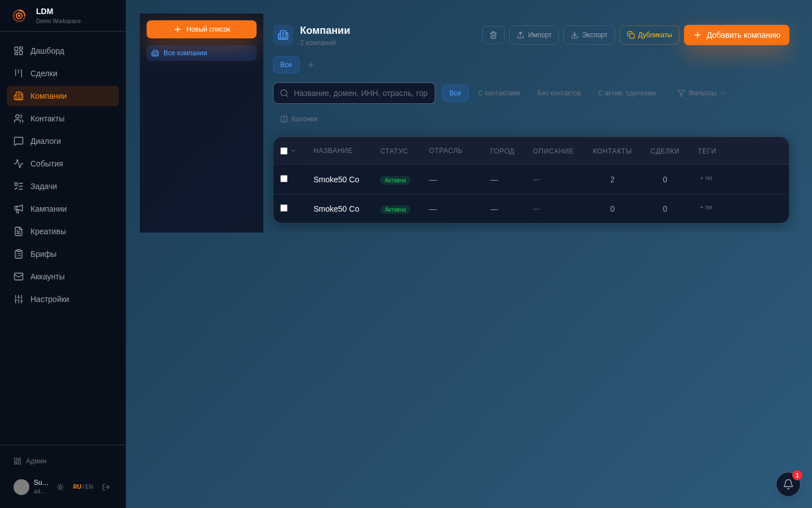Open Дубликаты
Screen dimensions: 812x508
coord(650,35)
